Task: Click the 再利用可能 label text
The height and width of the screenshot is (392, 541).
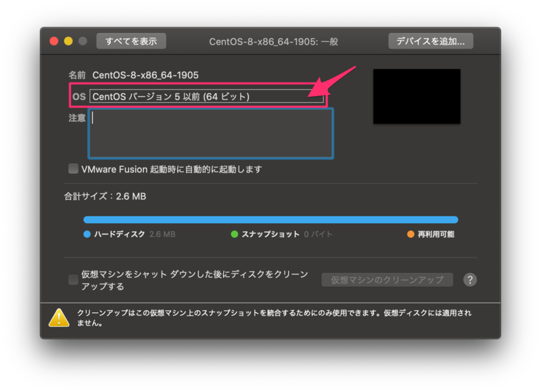Action: pyautogui.click(x=436, y=235)
